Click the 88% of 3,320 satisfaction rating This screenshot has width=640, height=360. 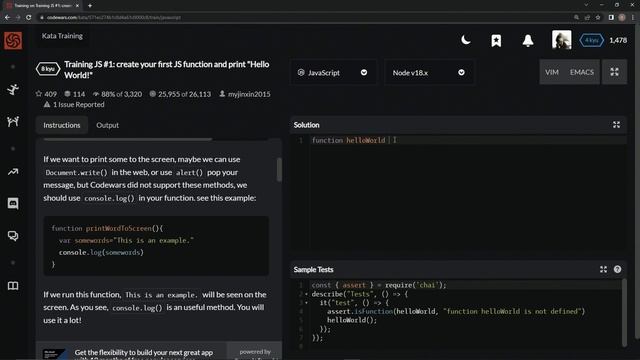point(117,94)
